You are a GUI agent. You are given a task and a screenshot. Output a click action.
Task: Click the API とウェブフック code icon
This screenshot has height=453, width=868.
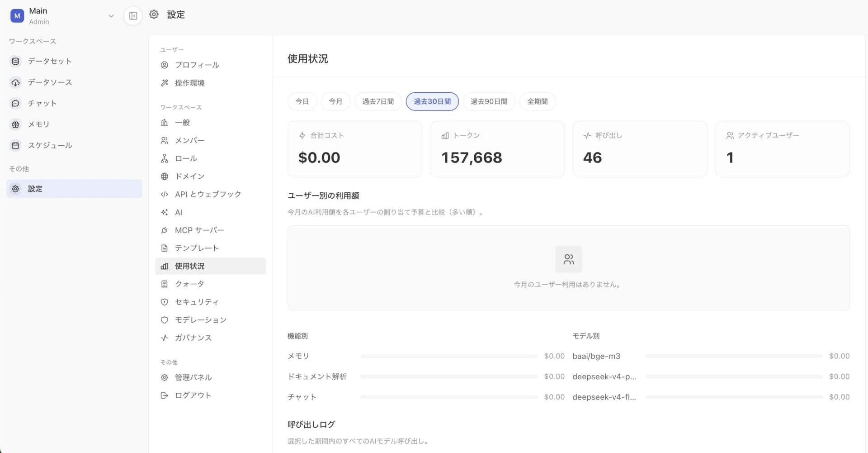click(165, 195)
